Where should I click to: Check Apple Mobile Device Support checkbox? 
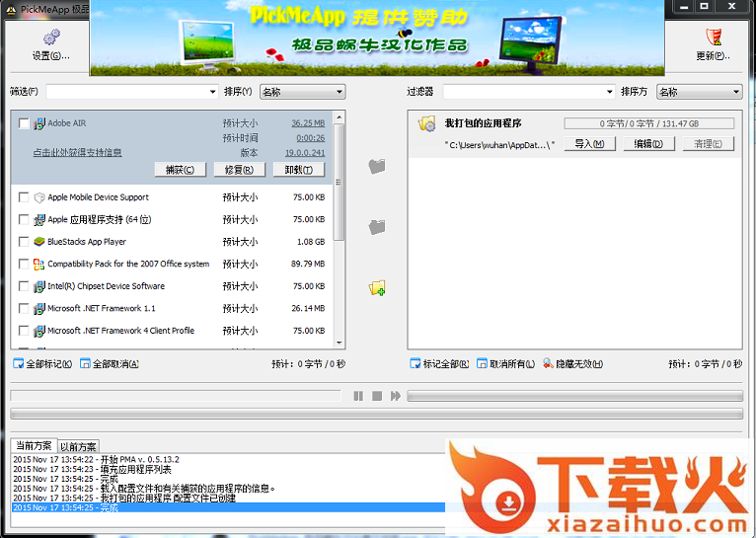click(23, 197)
